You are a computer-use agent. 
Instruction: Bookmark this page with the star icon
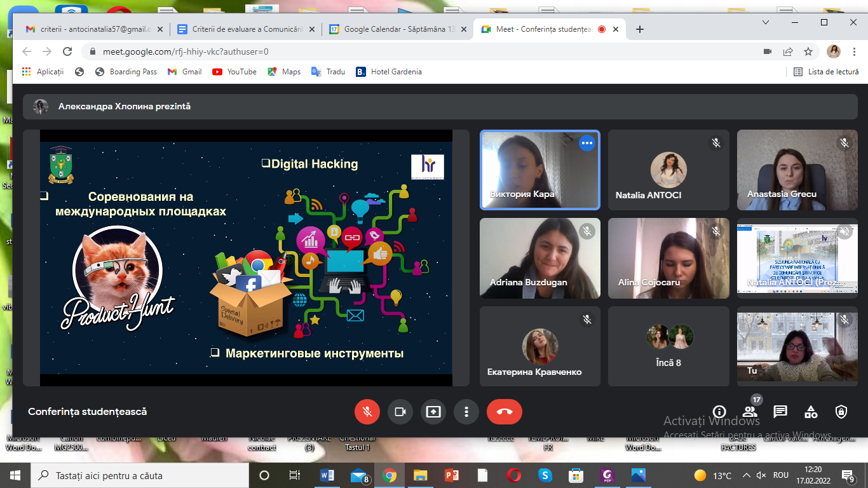click(x=808, y=51)
